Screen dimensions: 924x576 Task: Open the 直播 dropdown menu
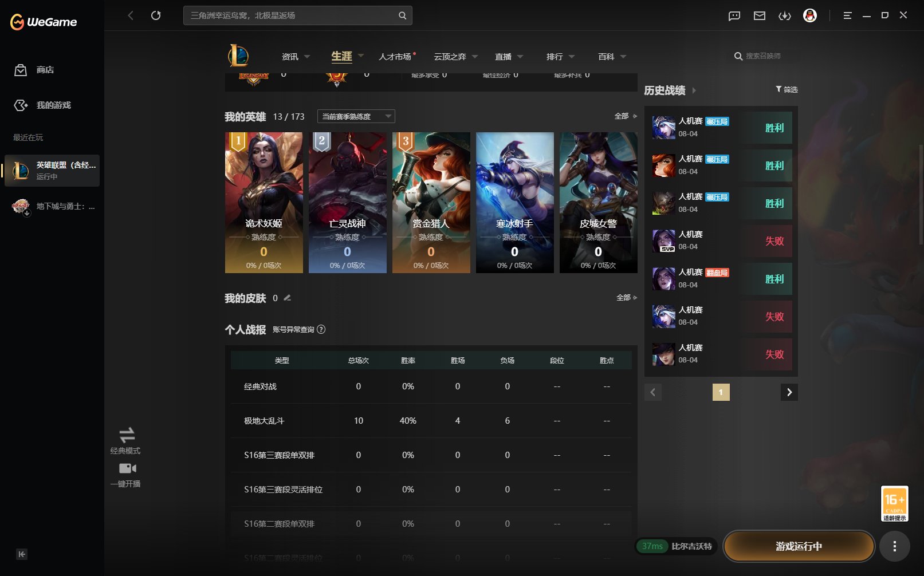pos(509,57)
